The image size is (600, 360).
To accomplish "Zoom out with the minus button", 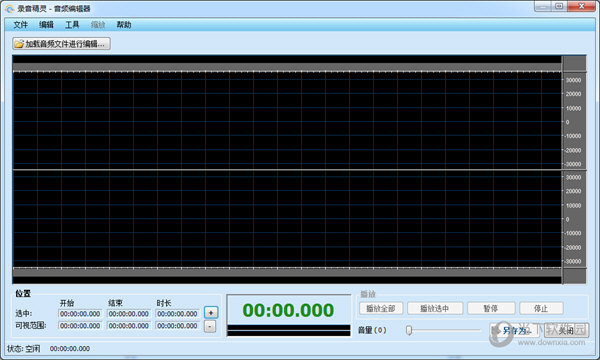I will click(210, 326).
